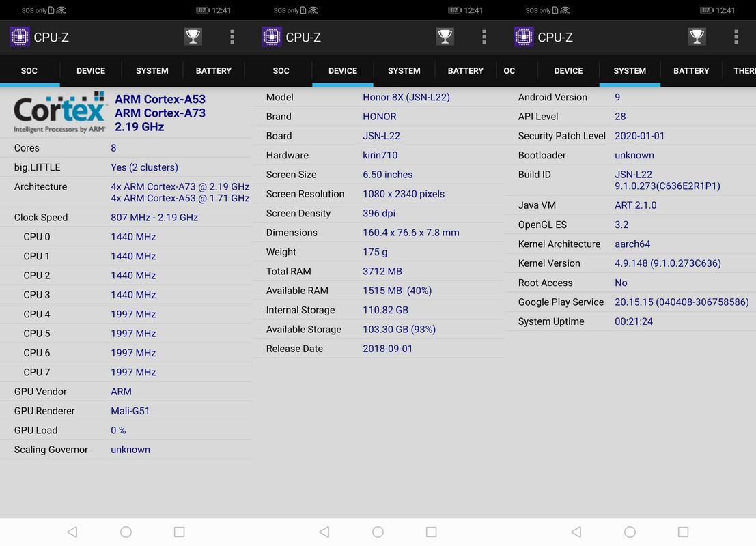Tap Google Play Service version value
Viewport: 756px width, 546px height.
682,302
